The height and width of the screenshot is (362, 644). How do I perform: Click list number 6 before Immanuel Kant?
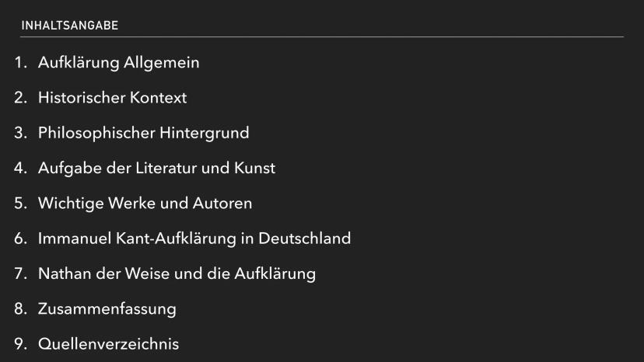20,238
